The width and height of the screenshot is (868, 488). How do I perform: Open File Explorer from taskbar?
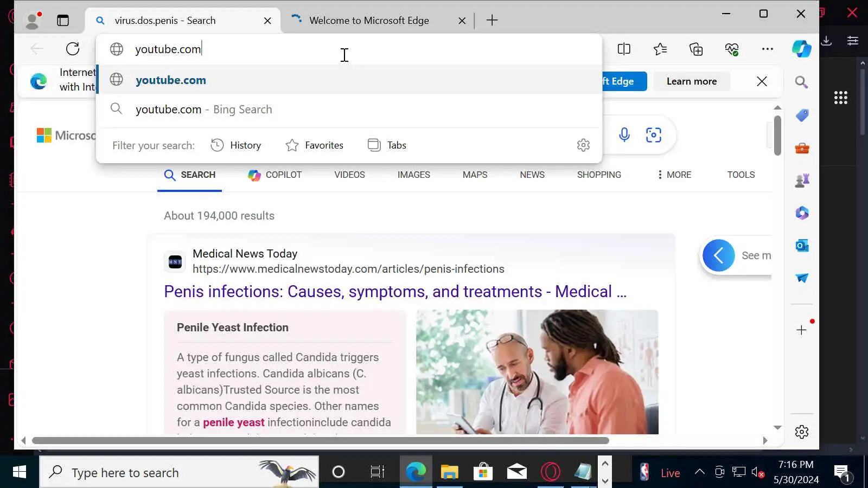click(449, 472)
